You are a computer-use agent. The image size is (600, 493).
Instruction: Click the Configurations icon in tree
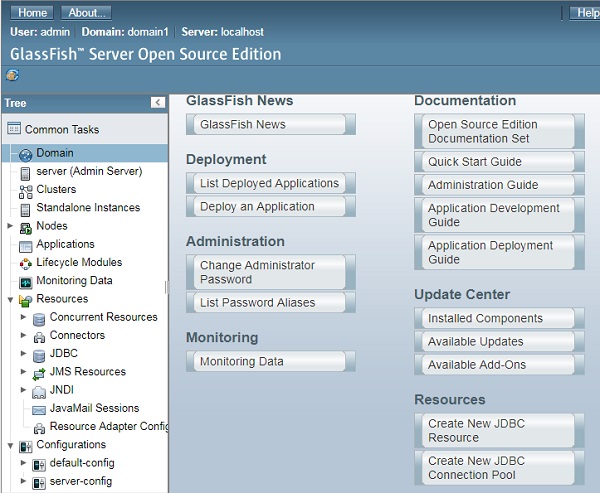25,447
